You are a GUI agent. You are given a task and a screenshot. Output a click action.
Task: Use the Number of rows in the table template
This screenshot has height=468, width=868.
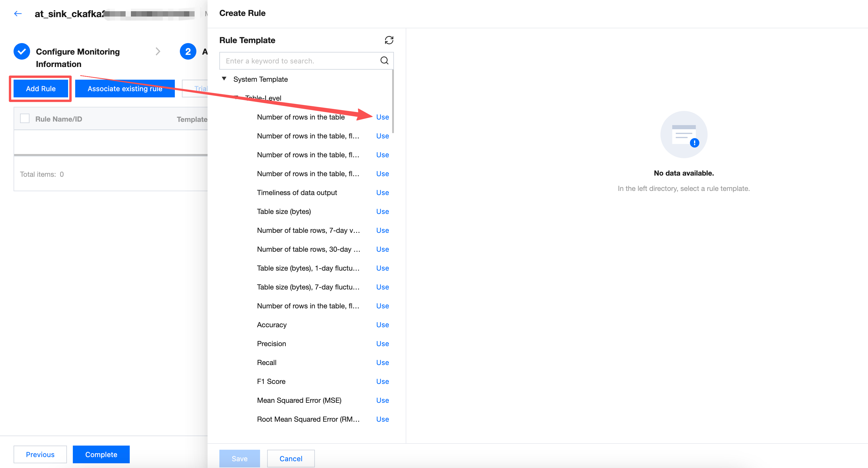pos(382,117)
